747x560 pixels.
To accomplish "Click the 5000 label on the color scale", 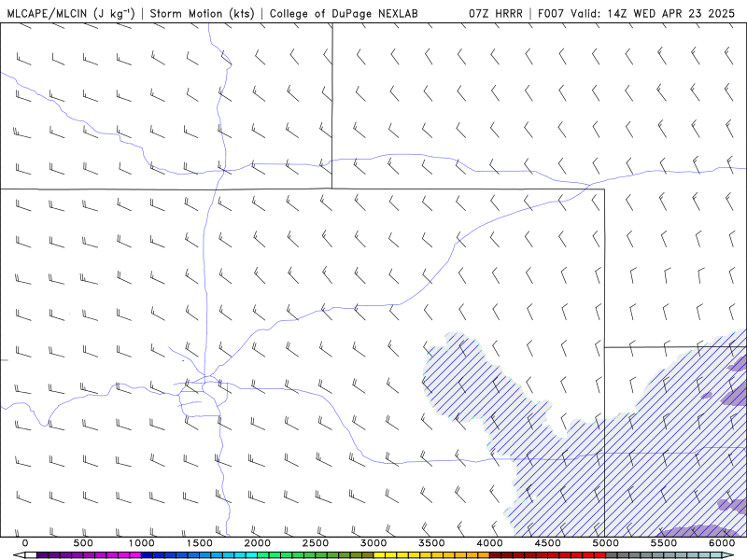I will click(x=606, y=543).
